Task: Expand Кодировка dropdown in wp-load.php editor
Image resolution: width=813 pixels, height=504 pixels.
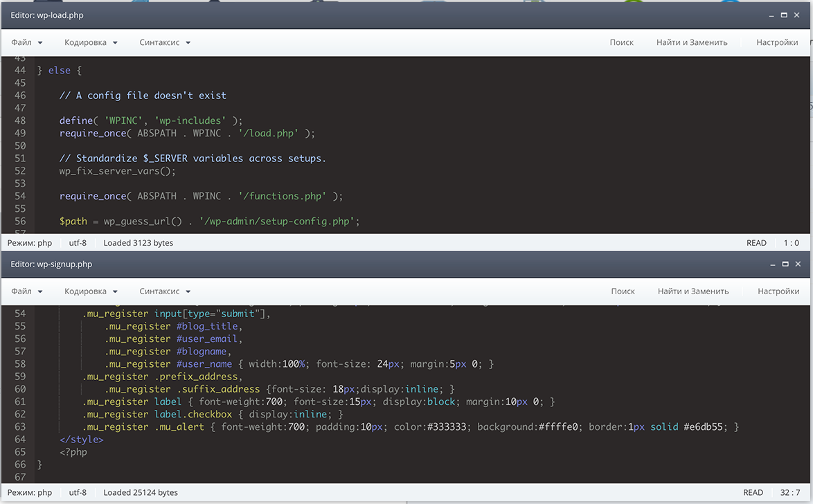Action: 91,42
